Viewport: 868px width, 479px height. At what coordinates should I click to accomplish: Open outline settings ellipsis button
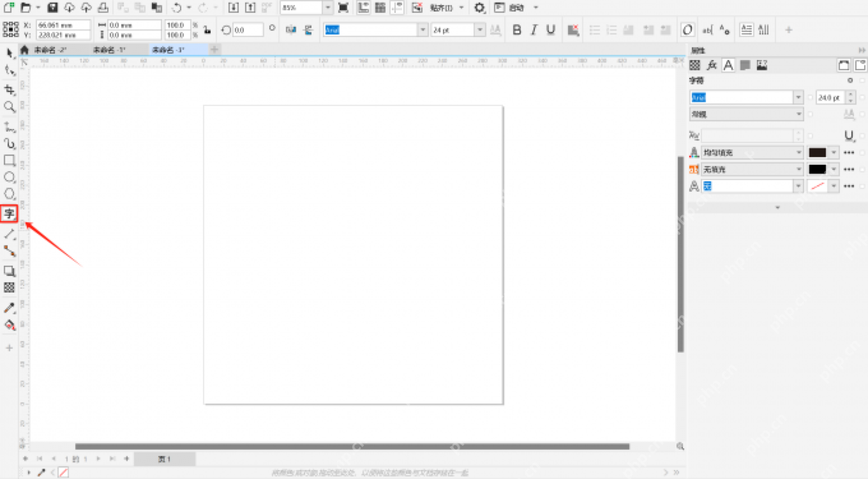[848, 186]
